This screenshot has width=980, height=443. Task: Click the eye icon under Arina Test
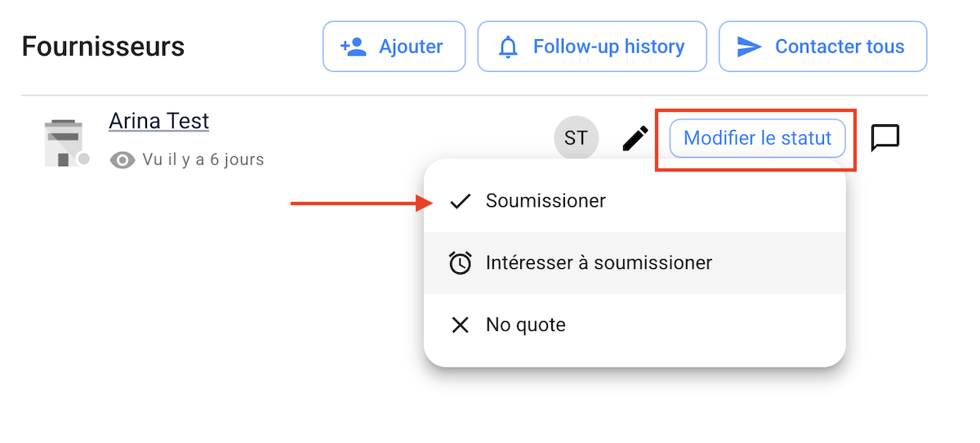coord(122,160)
